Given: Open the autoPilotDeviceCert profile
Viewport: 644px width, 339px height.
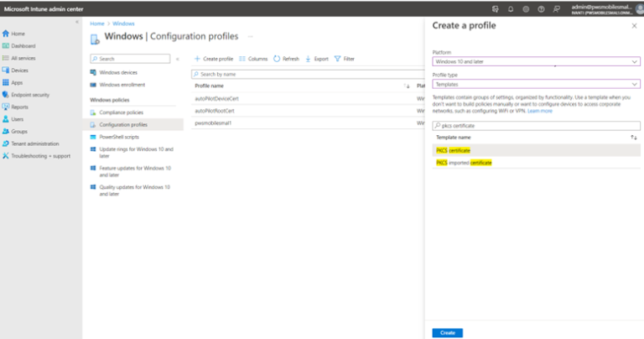Looking at the screenshot, I should pos(217,99).
